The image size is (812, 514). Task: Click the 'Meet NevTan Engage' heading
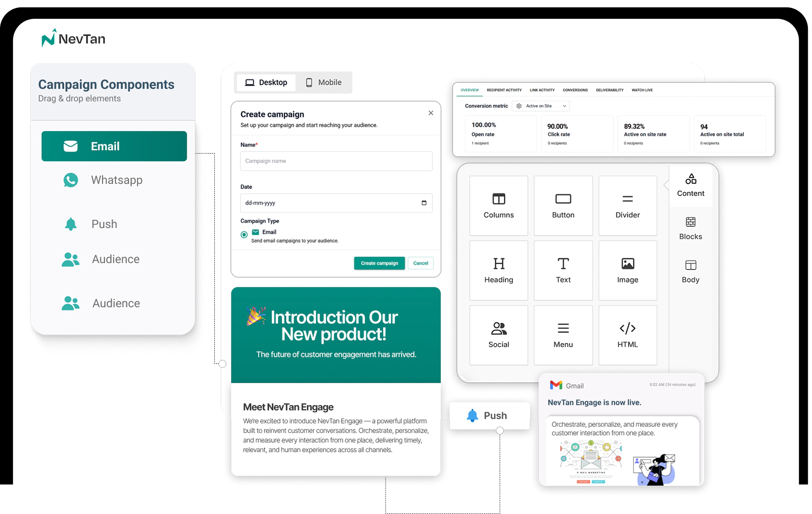[x=288, y=407]
